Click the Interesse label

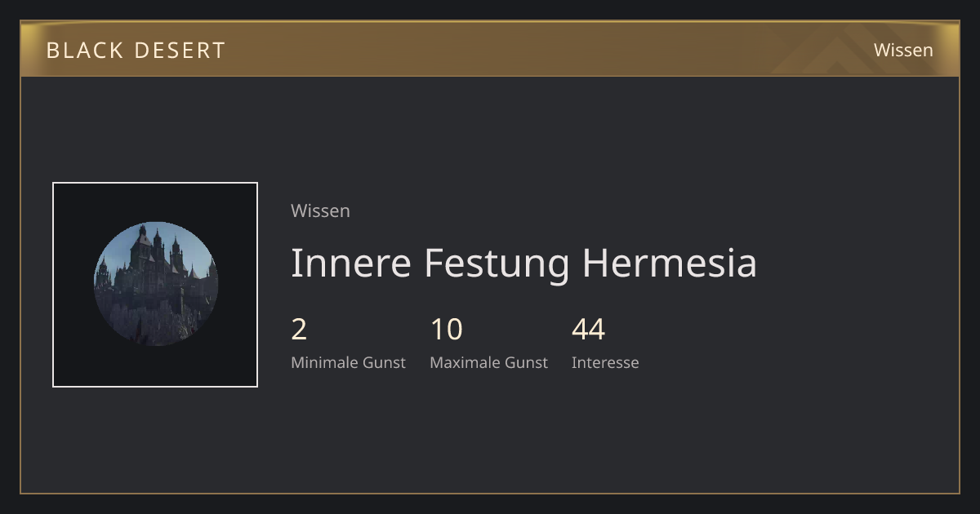pyautogui.click(x=605, y=362)
